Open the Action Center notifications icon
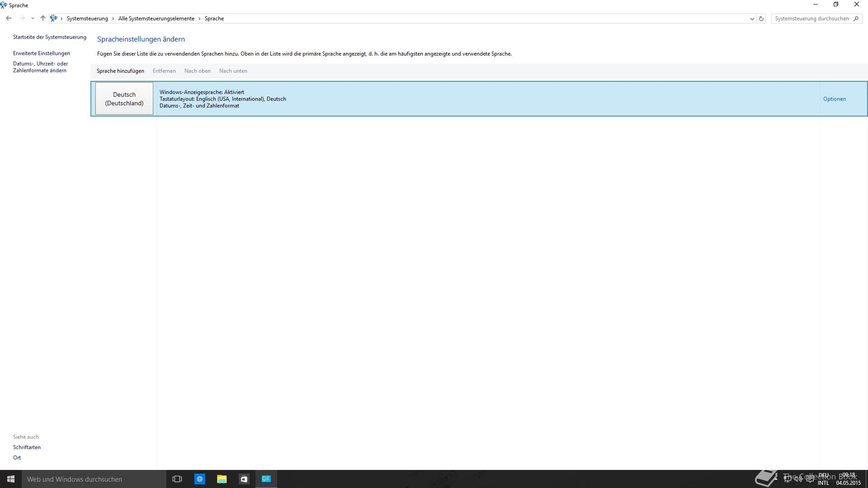This screenshot has width=868, height=488. [810, 479]
